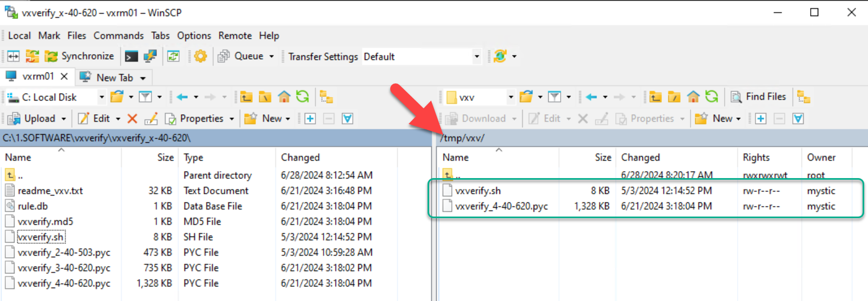Image resolution: width=868 pixels, height=301 pixels.
Task: Sort remote files by Rights column
Action: 756,158
